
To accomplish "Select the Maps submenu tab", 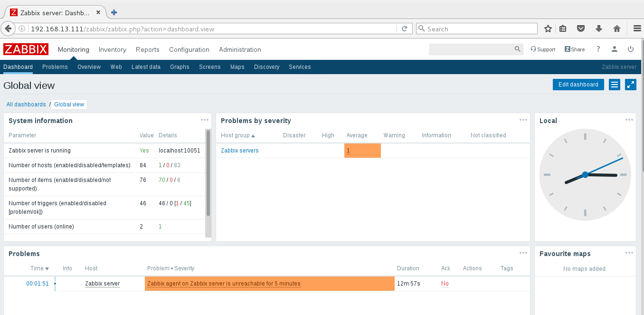I will tap(237, 67).
